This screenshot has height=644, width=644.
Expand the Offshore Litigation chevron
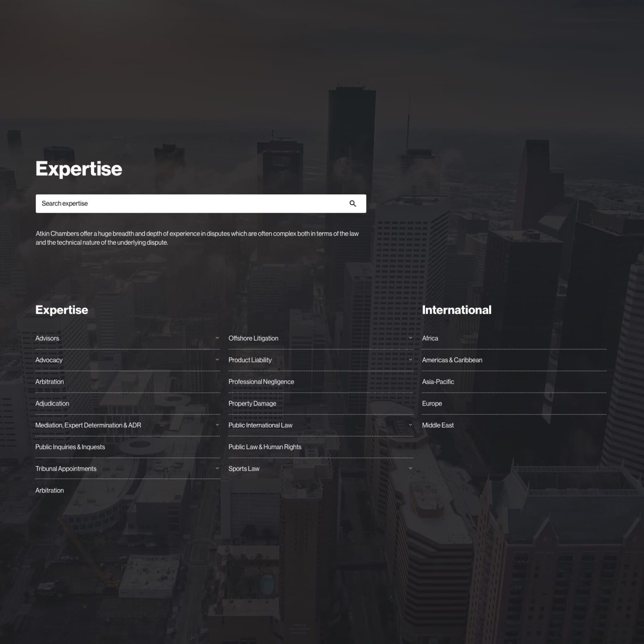click(410, 338)
